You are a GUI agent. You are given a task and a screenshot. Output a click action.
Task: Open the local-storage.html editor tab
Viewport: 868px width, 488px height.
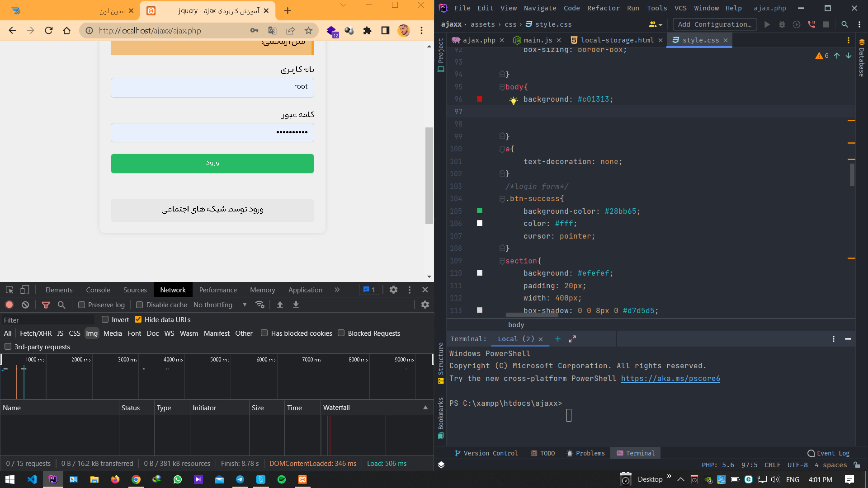tap(617, 40)
